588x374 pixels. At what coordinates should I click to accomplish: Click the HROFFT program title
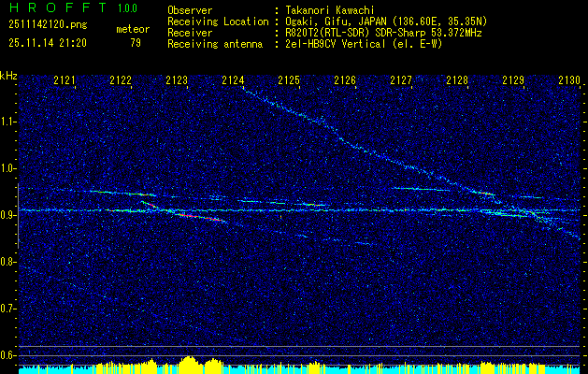[57, 7]
